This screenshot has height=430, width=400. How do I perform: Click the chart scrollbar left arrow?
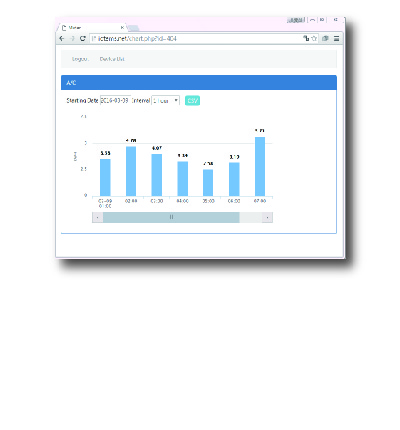[x=97, y=217]
